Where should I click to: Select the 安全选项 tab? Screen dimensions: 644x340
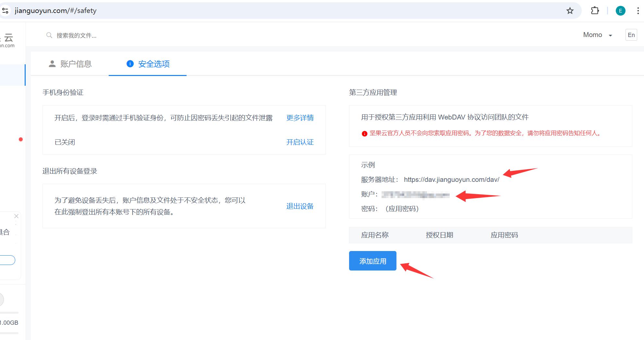coord(148,64)
